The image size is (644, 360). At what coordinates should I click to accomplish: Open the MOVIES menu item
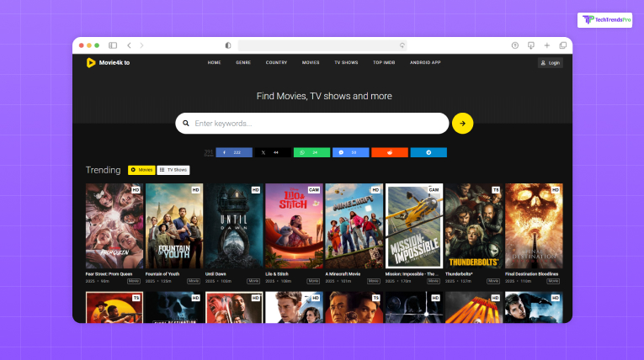[x=311, y=62]
